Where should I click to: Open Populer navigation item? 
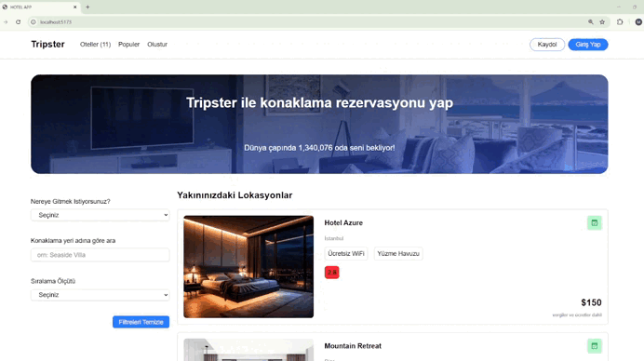(x=129, y=45)
